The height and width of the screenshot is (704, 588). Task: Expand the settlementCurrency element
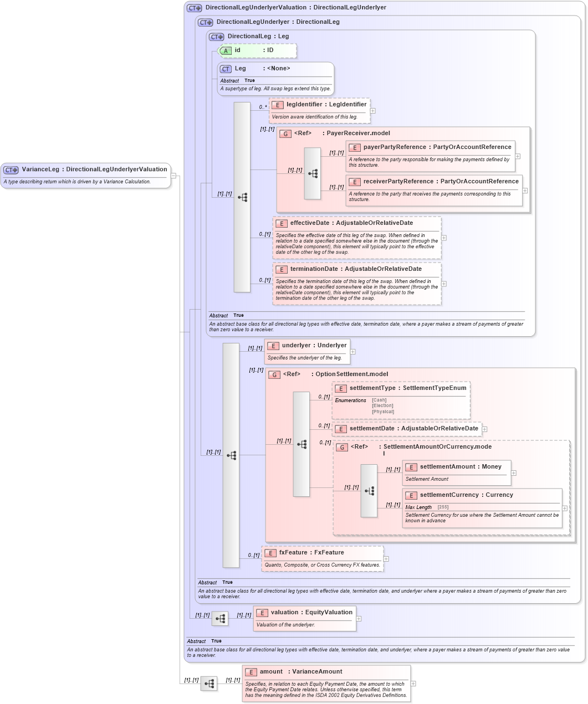point(565,508)
